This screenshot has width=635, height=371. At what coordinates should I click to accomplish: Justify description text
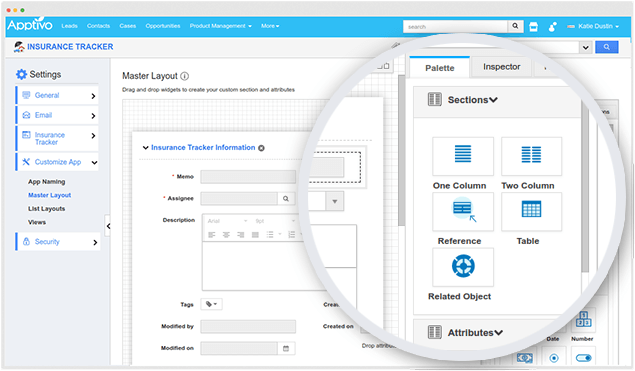(255, 235)
